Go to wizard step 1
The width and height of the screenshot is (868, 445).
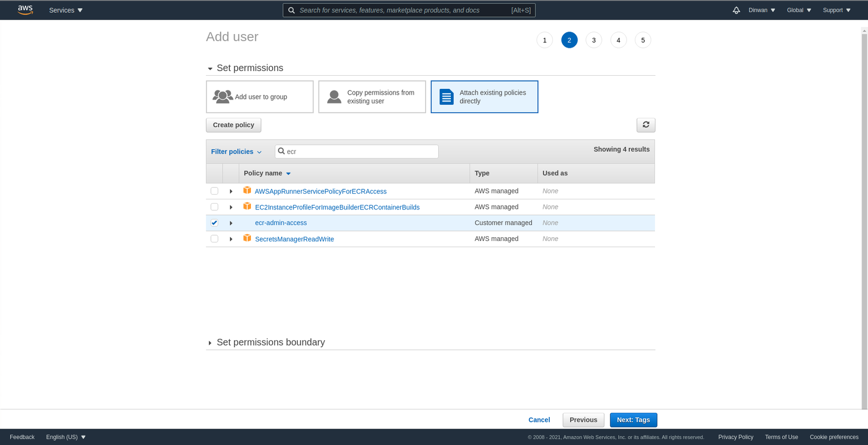coord(544,40)
